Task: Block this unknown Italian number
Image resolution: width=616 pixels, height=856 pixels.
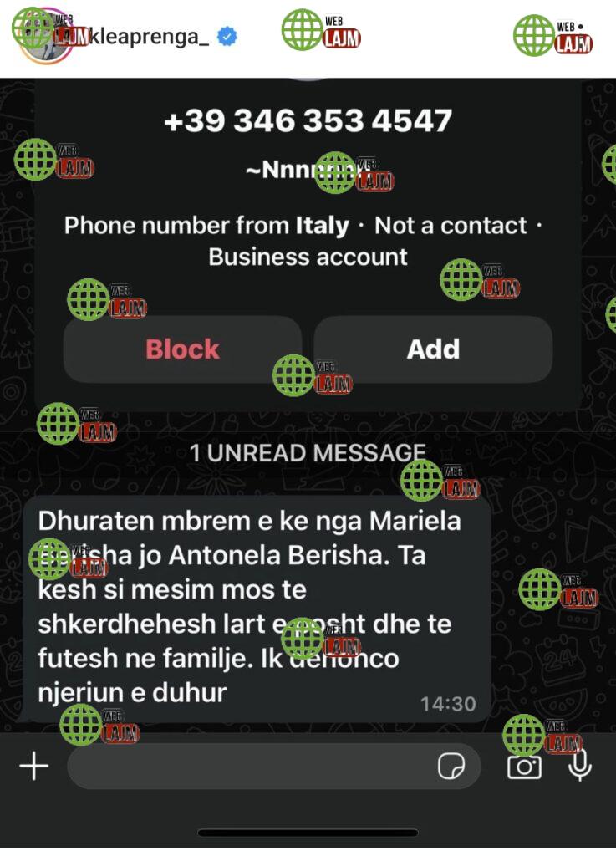Action: (182, 349)
